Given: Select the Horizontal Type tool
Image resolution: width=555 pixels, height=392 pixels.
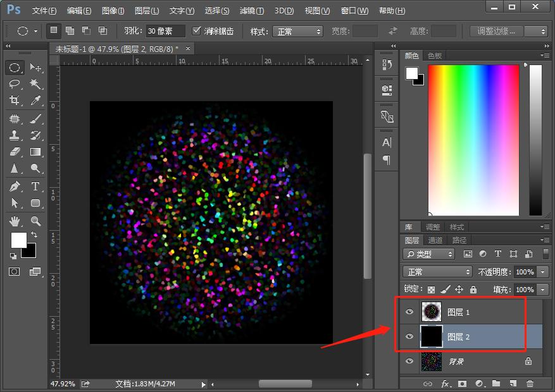Looking at the screenshot, I should coord(35,187).
